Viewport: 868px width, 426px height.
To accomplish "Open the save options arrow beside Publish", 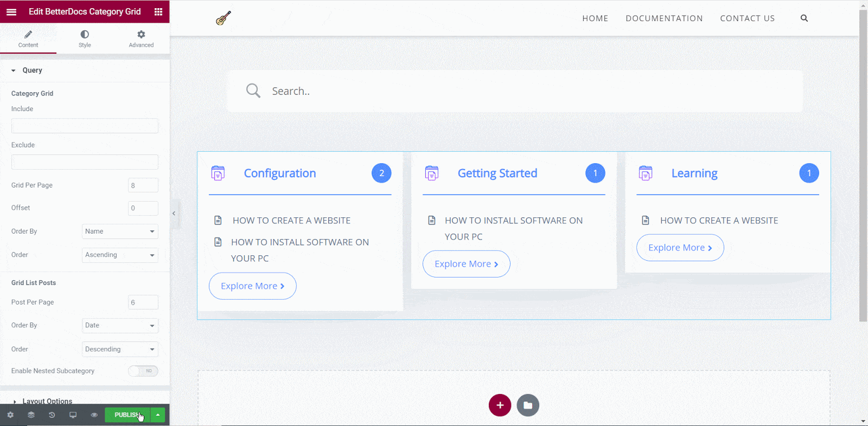I will (158, 415).
